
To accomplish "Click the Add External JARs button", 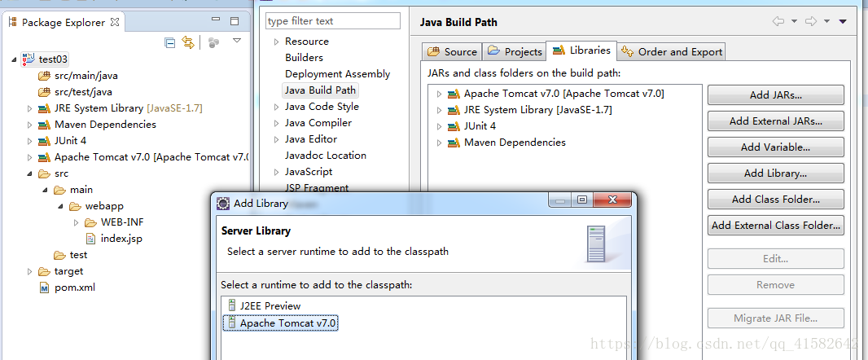I will [x=775, y=121].
